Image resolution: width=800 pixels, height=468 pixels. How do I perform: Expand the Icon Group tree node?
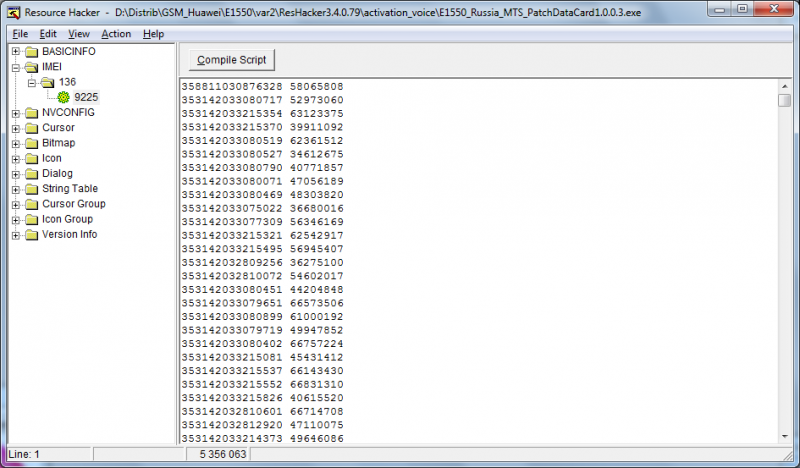coord(16,220)
